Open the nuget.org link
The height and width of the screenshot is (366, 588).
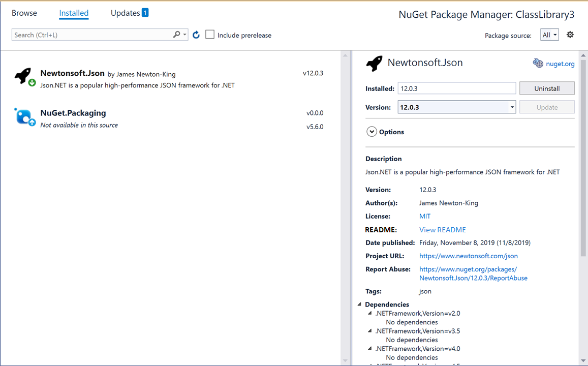[560, 64]
